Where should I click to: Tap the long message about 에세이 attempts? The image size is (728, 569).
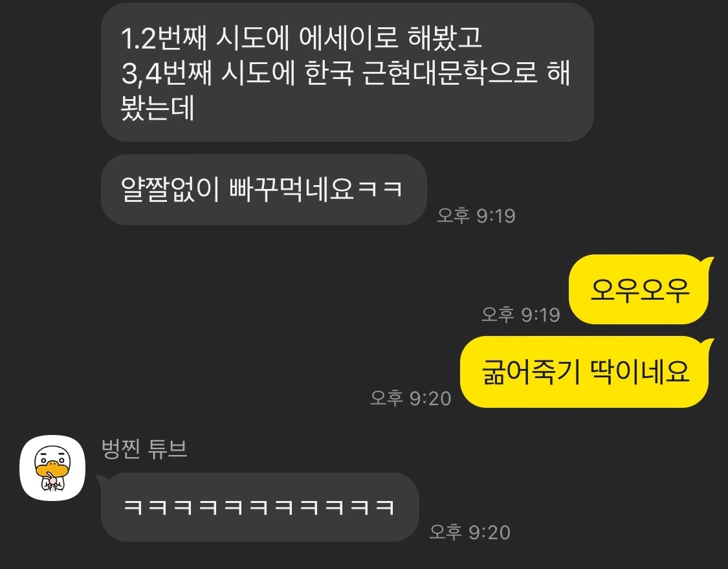[347, 72]
